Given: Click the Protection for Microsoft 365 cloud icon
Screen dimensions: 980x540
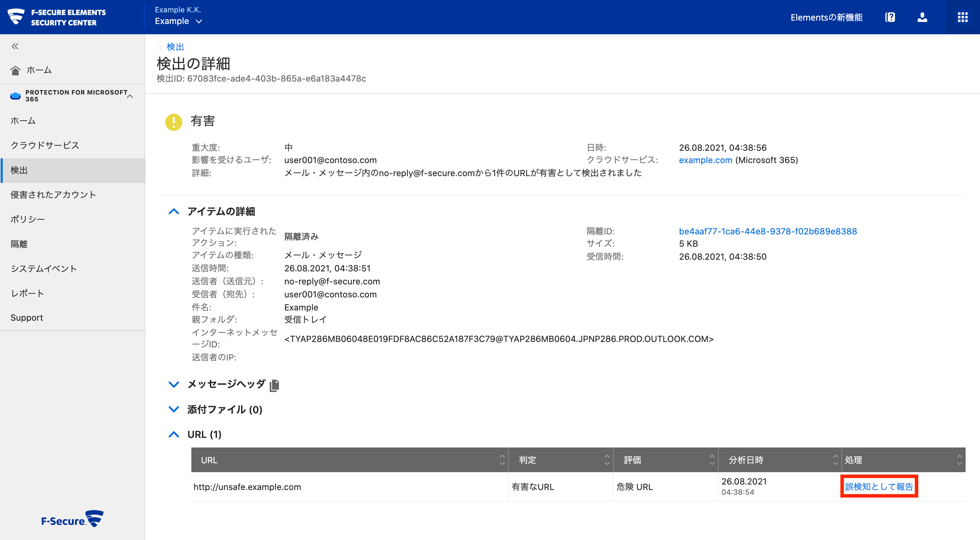Looking at the screenshot, I should point(15,96).
